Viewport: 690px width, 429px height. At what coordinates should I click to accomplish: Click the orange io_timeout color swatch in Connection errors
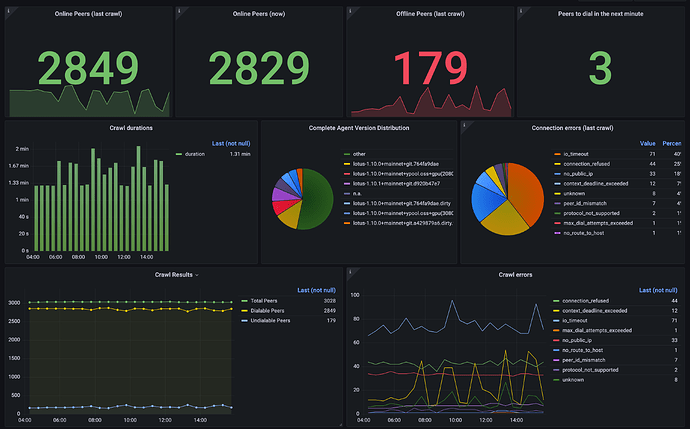point(557,154)
